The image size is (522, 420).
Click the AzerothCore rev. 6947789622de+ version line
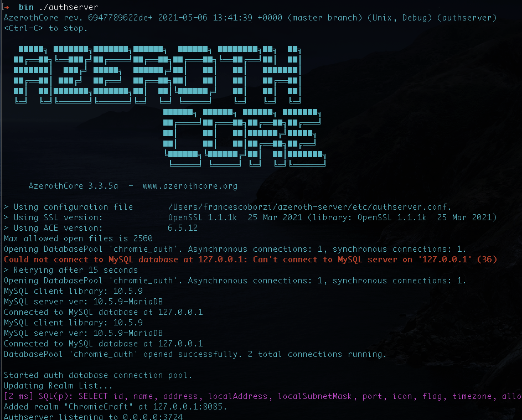pos(250,18)
